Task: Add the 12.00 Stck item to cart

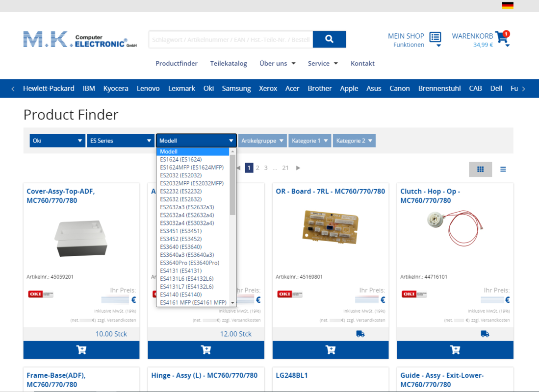Action: point(206,350)
